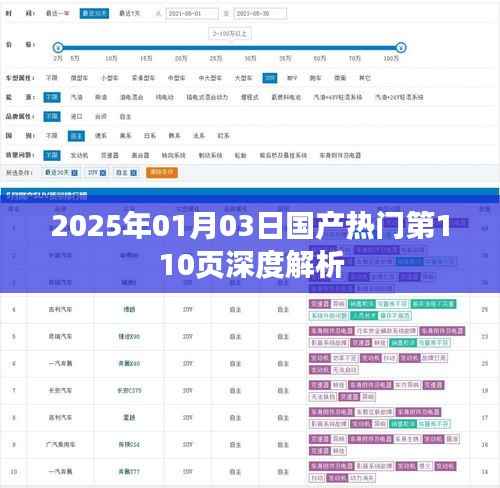This screenshot has width=500, height=488.
Task: Select 自主 in the 品牌属性 row
Action: click(x=125, y=117)
